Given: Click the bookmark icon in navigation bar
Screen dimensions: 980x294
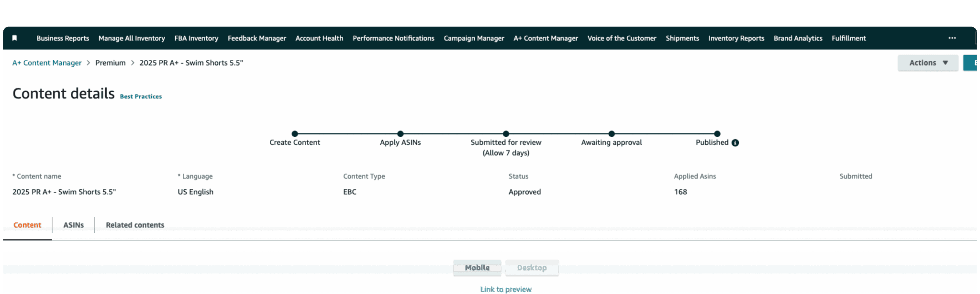Looking at the screenshot, I should tap(14, 38).
